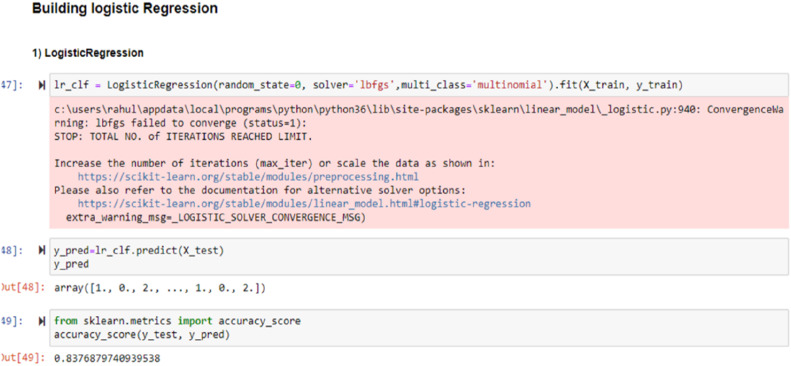The height and width of the screenshot is (366, 791).
Task: Click the accuracy output 0.8376879740939538
Action: tap(107, 358)
